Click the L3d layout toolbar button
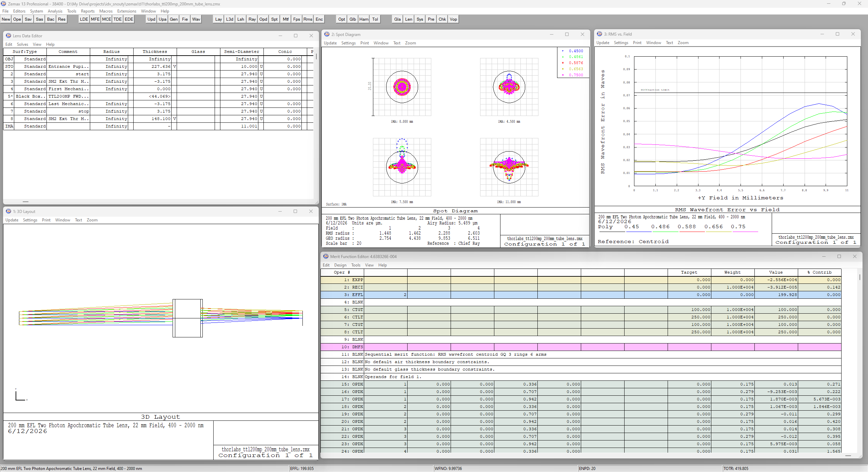 (230, 19)
